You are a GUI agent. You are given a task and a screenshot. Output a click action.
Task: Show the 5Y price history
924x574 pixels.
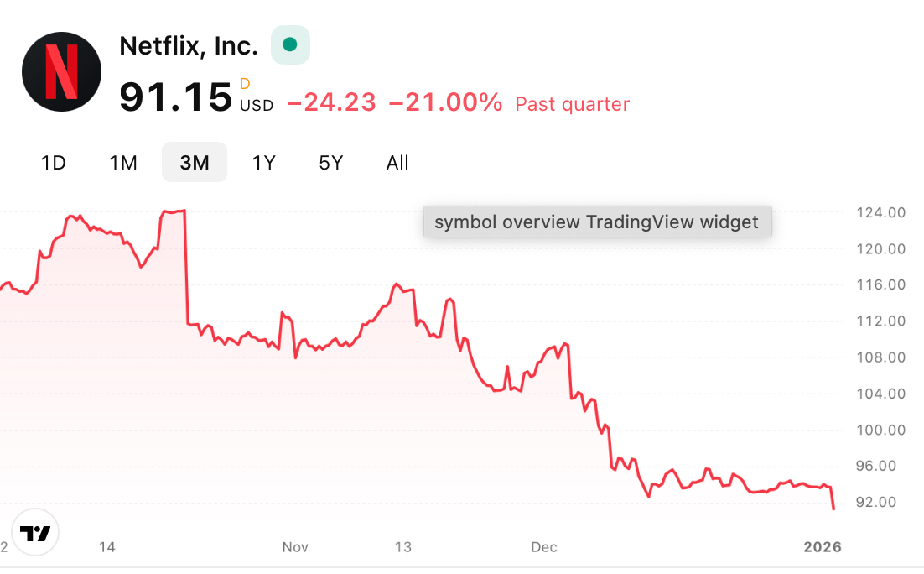coord(331,163)
